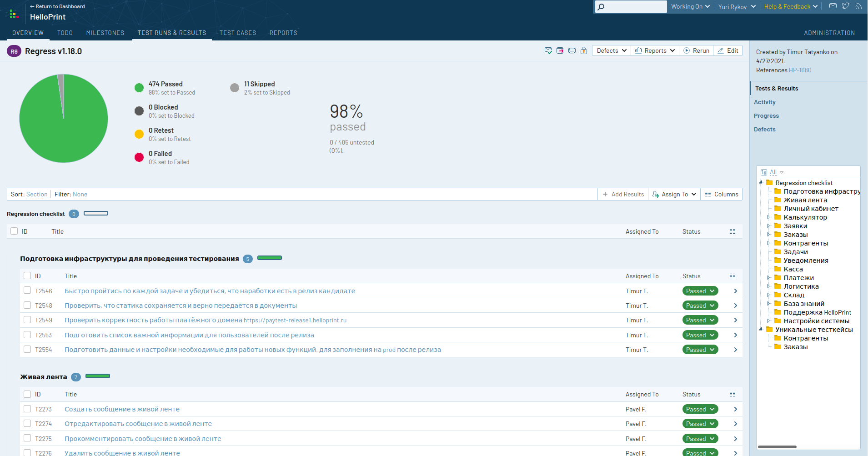This screenshot has width=868, height=456.
Task: Check the select-all box in Подготовка section header
Action: 27,276
